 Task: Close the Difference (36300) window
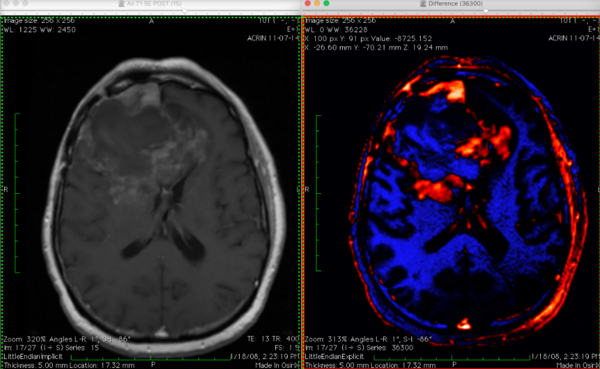pos(308,3)
